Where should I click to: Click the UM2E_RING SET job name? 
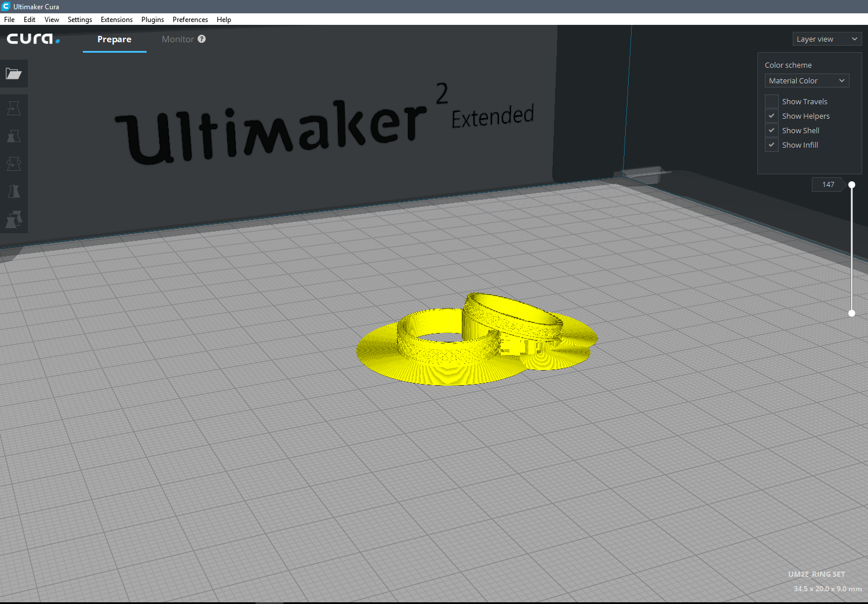[816, 574]
